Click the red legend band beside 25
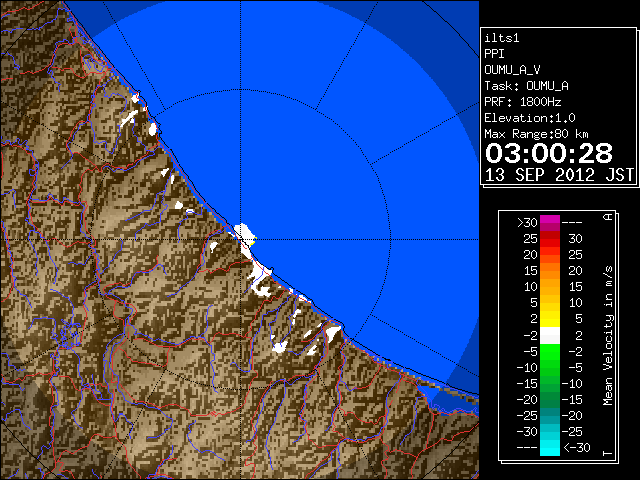This screenshot has height=480, width=640. [x=550, y=239]
